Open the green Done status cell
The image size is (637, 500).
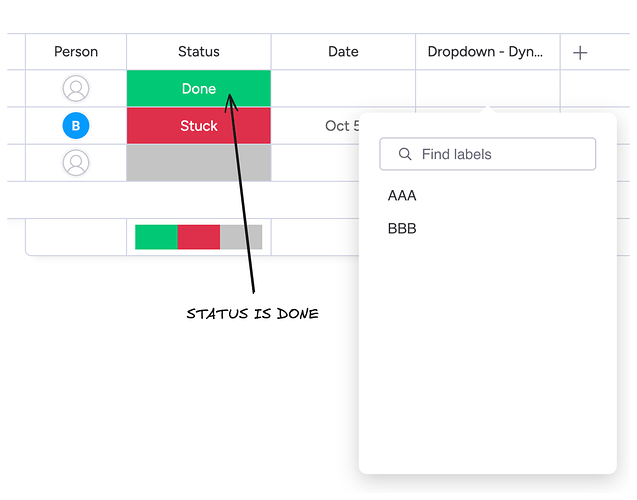click(x=199, y=88)
